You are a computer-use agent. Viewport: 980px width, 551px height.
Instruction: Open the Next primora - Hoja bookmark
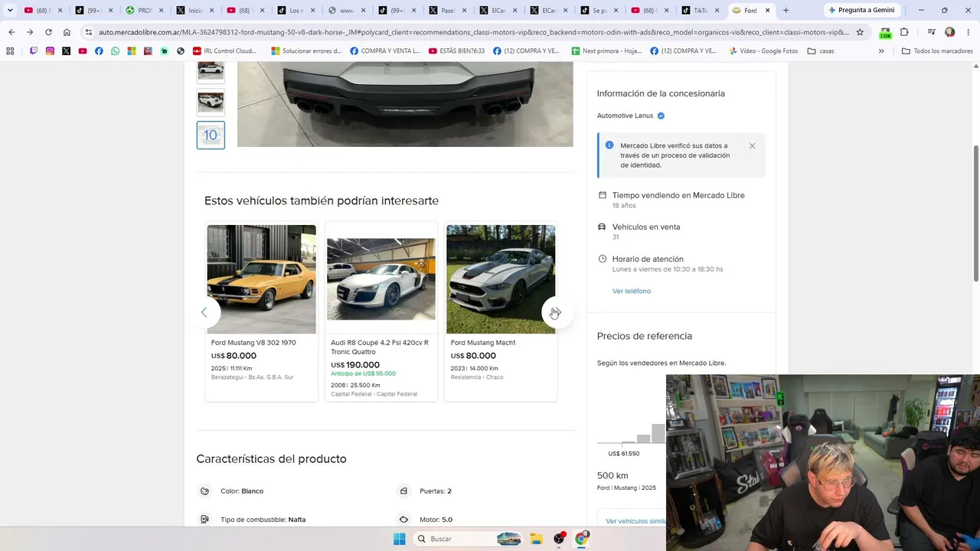click(606, 51)
